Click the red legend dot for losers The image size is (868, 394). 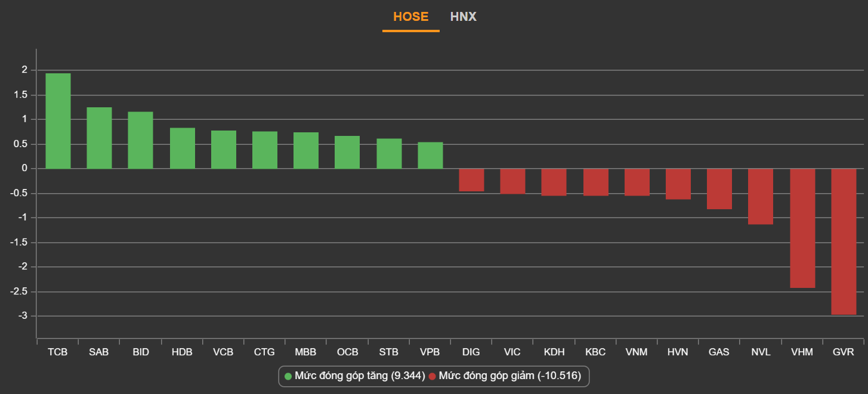coord(433,376)
